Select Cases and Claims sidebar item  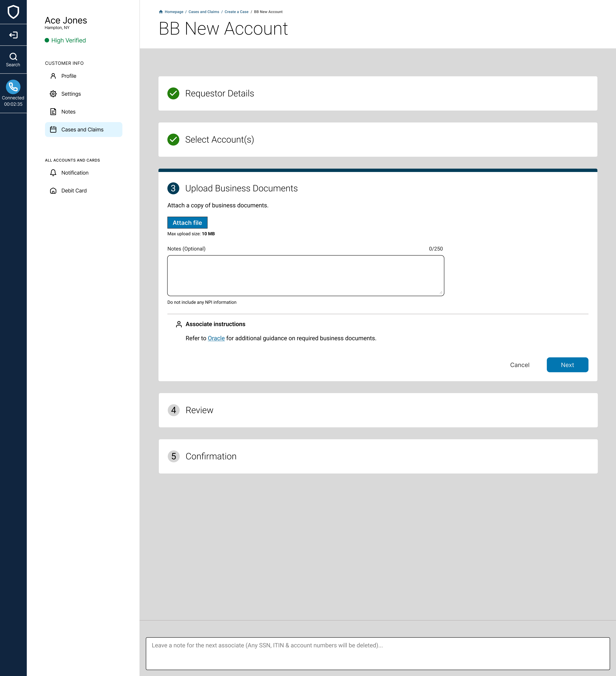click(x=82, y=129)
